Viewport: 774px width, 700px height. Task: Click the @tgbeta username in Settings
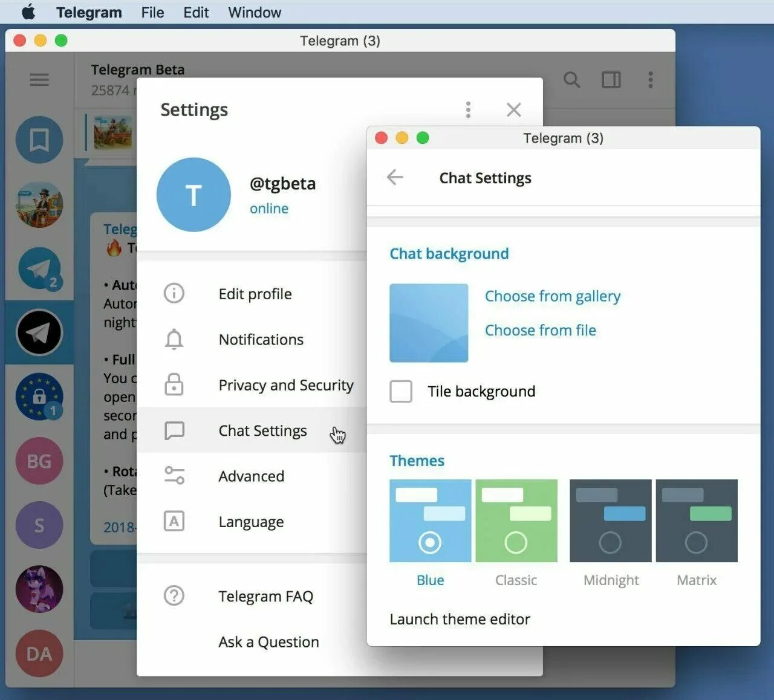point(282,183)
